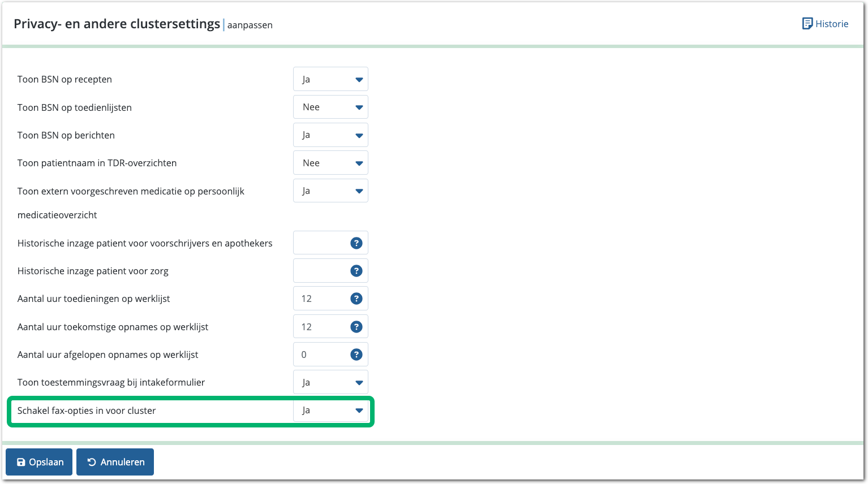Click the afgelopen opnames hours field
This screenshot has height=484, width=868.
(320, 355)
